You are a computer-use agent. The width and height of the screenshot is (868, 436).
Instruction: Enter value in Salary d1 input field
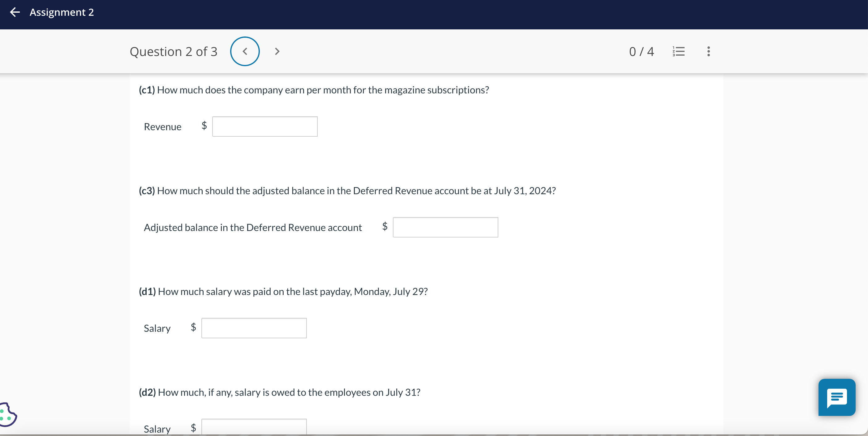point(254,327)
